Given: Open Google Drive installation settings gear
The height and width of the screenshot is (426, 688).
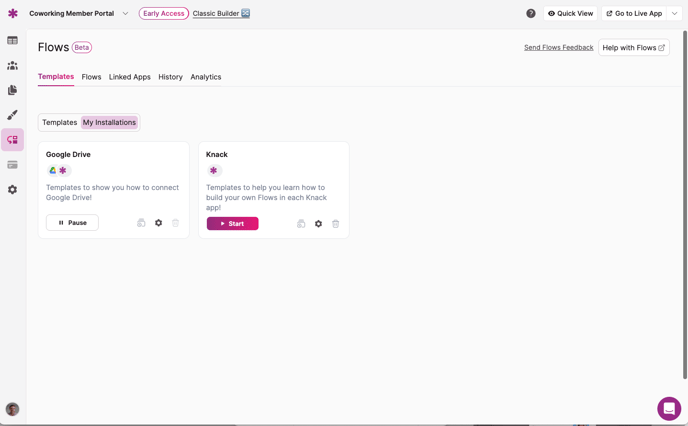Looking at the screenshot, I should pos(158,223).
